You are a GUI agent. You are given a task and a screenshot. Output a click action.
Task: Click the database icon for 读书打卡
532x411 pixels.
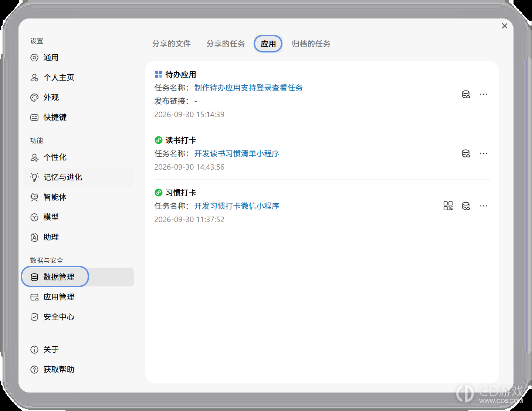pos(466,153)
